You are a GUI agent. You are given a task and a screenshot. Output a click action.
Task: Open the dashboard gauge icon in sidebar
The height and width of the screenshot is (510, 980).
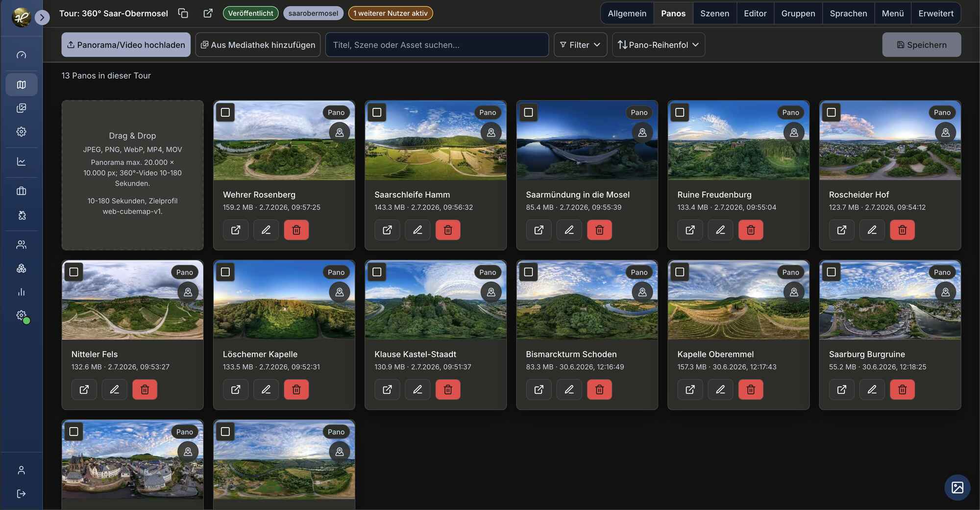point(21,55)
